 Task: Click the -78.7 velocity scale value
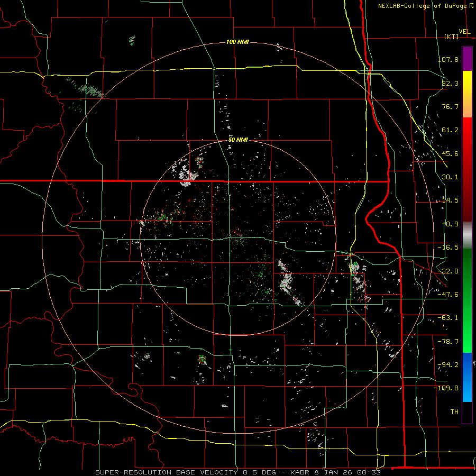tap(448, 342)
